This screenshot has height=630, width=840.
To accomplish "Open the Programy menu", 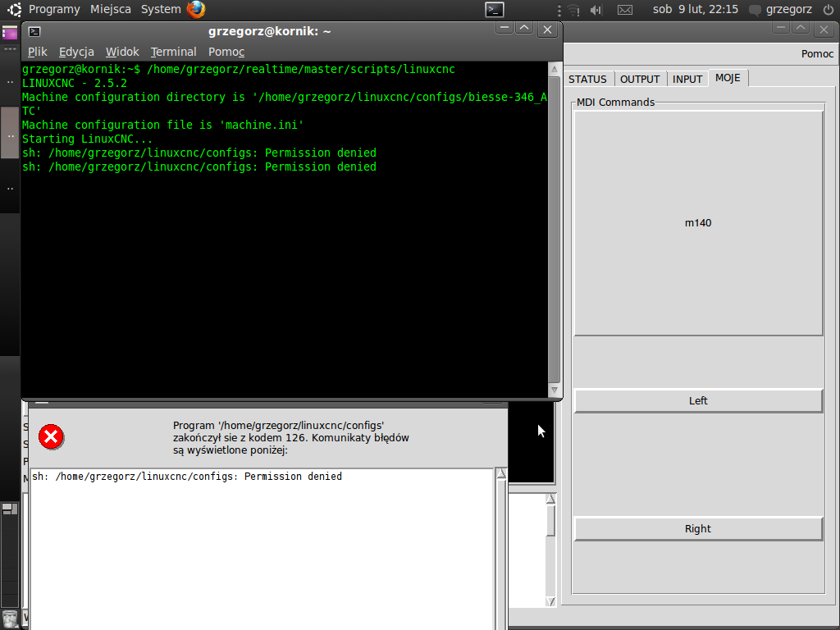I will (54, 9).
